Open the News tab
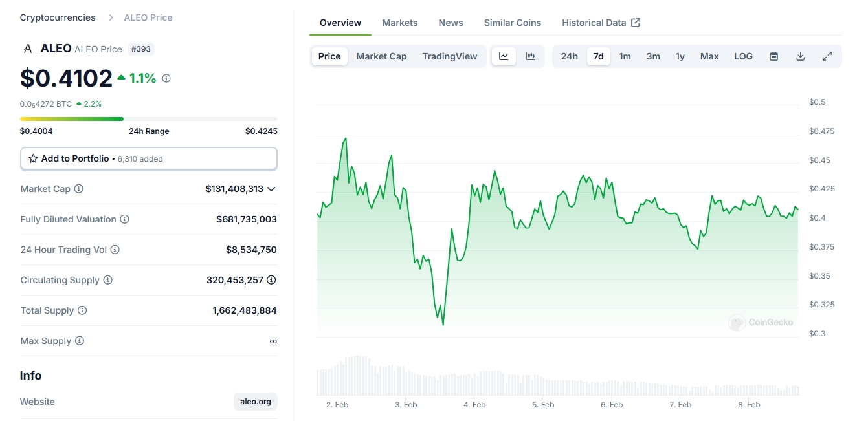Viewport: 868px width, 421px height. coord(451,23)
